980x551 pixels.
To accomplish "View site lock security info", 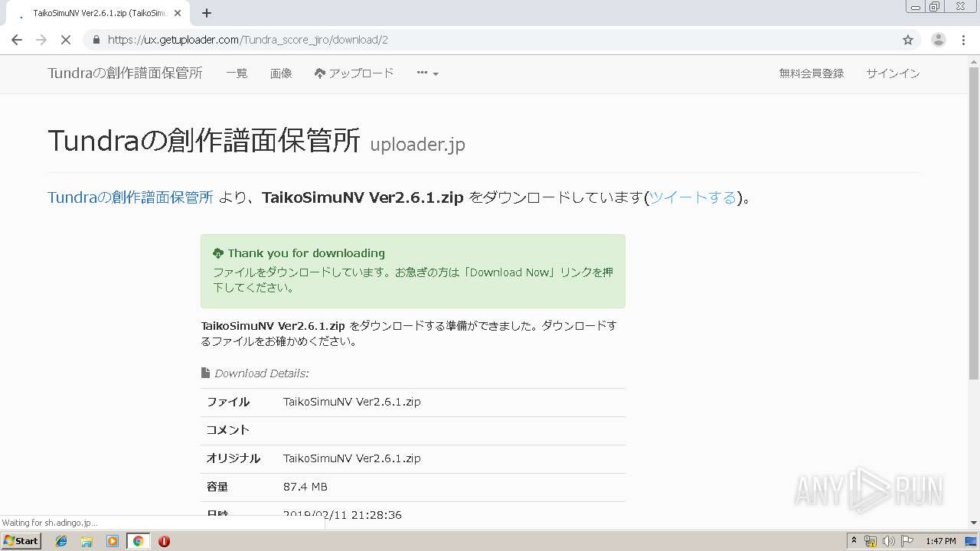I will (96, 40).
